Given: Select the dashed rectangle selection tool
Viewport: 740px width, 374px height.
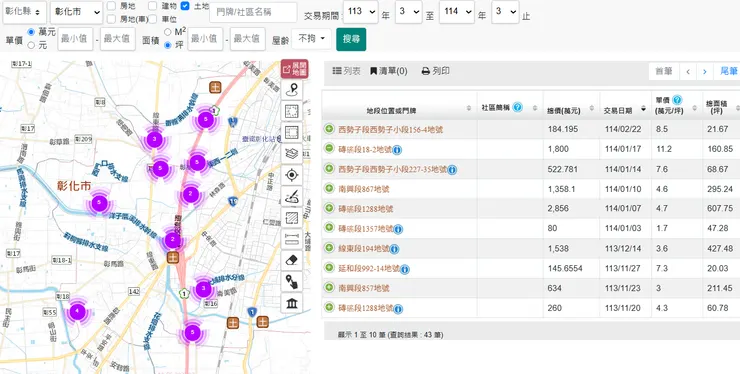Looking at the screenshot, I should (292, 111).
